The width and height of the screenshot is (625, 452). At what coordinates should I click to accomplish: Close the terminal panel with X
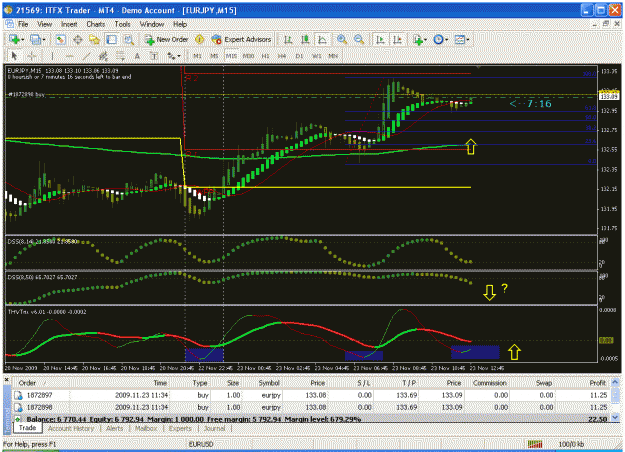point(6,379)
